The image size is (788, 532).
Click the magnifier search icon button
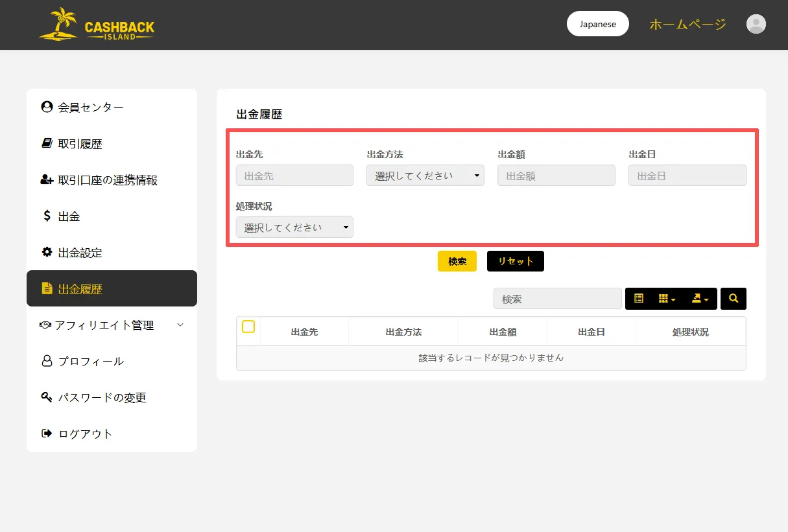pyautogui.click(x=734, y=299)
